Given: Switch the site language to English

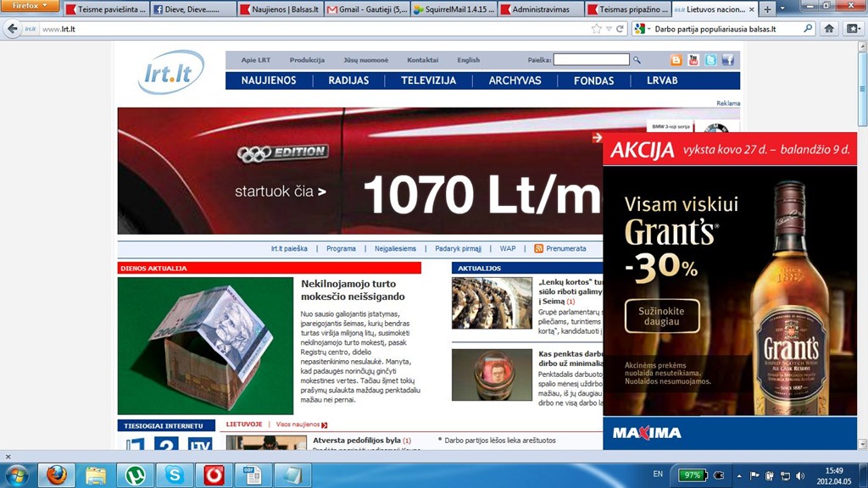Looking at the screenshot, I should point(468,60).
